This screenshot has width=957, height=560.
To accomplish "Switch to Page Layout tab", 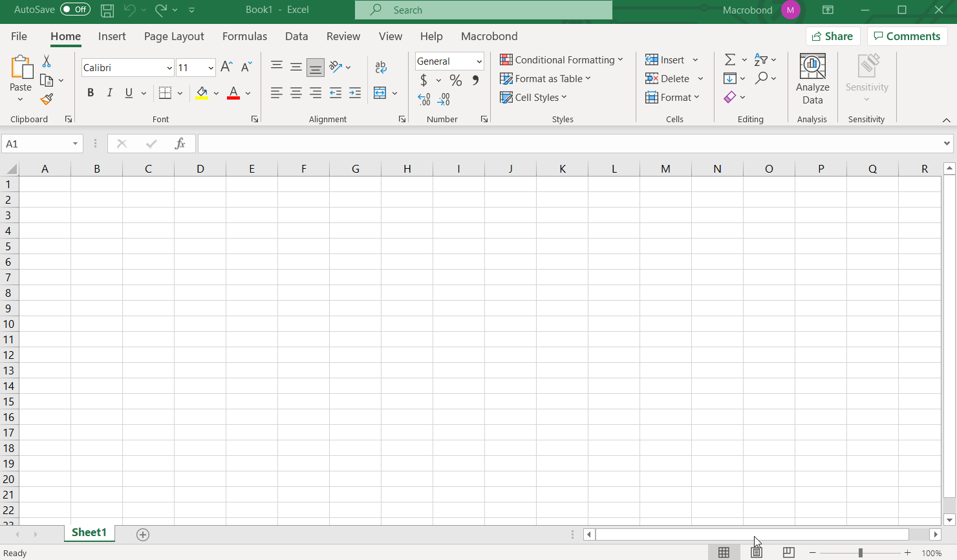I will (174, 36).
